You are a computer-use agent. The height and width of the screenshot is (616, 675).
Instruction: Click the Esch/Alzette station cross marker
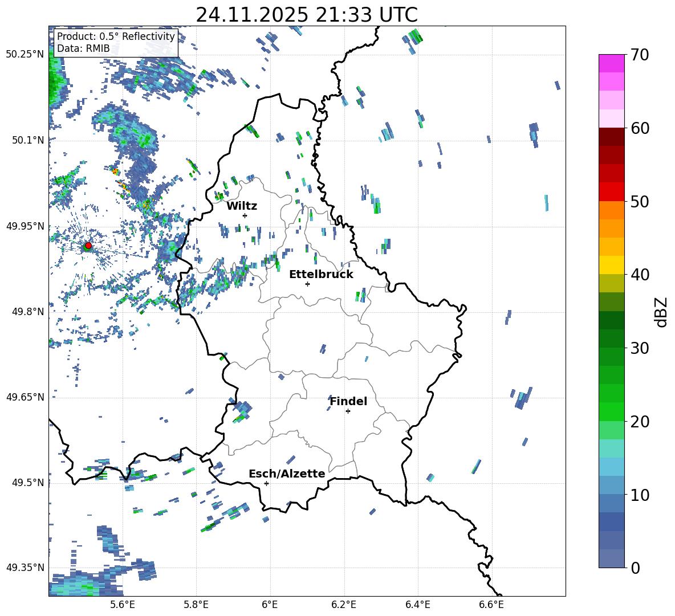[x=266, y=483]
